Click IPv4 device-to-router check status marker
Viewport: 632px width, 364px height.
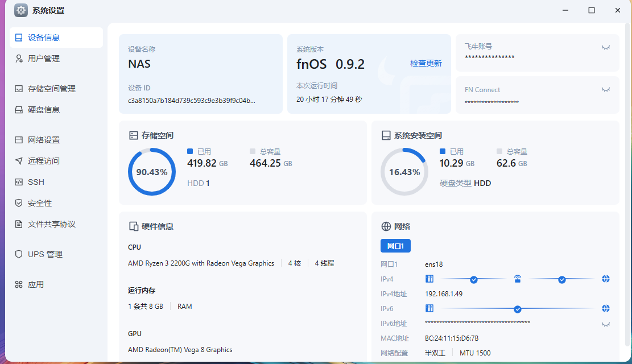click(x=474, y=280)
